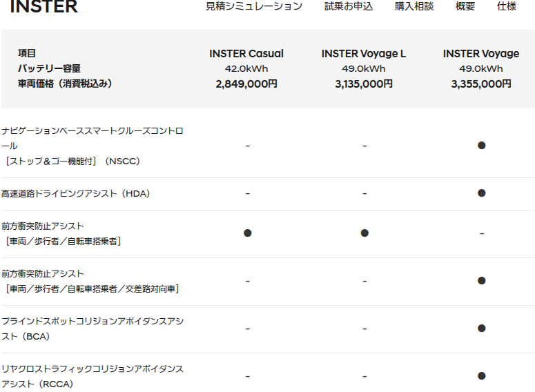
Task: Click the Casual dash for the NSCC row
Action: 248,146
